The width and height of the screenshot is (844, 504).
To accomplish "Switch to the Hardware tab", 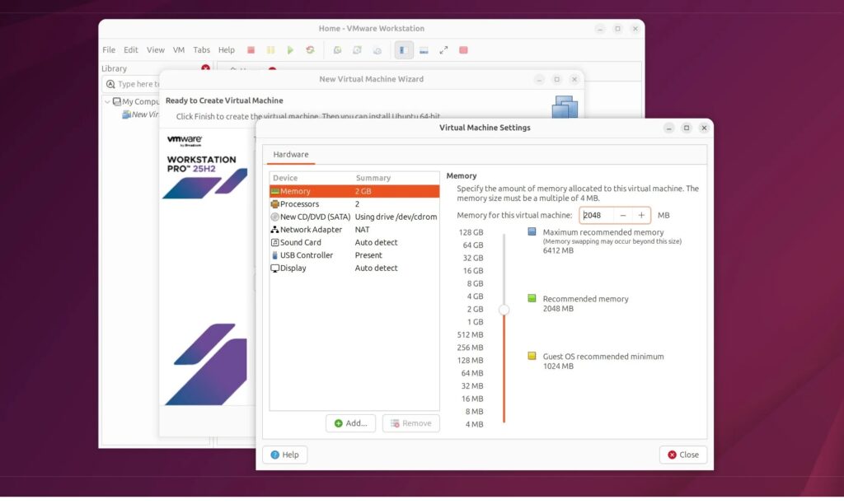I will click(291, 155).
